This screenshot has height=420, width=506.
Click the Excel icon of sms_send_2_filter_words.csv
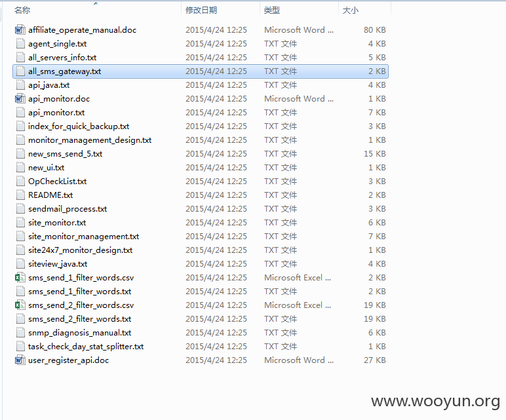[x=20, y=305]
